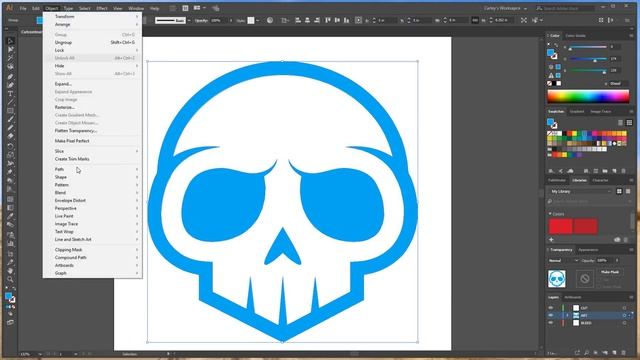640x360 pixels.
Task: Click the rainbow color spectrum bar
Action: click(588, 96)
